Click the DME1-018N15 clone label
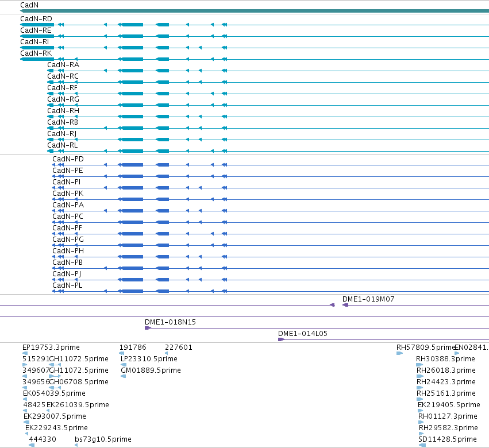This screenshot has height=448, width=489. point(170,323)
